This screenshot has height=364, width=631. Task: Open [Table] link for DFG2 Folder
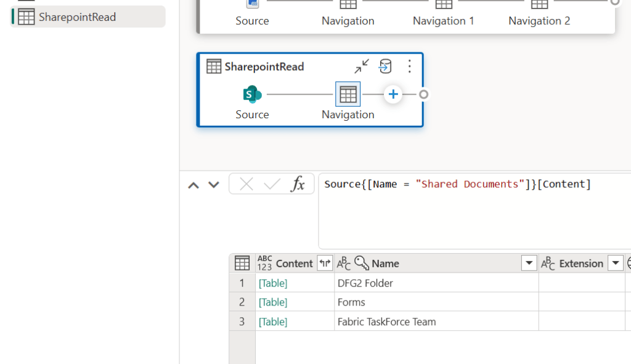click(x=273, y=283)
